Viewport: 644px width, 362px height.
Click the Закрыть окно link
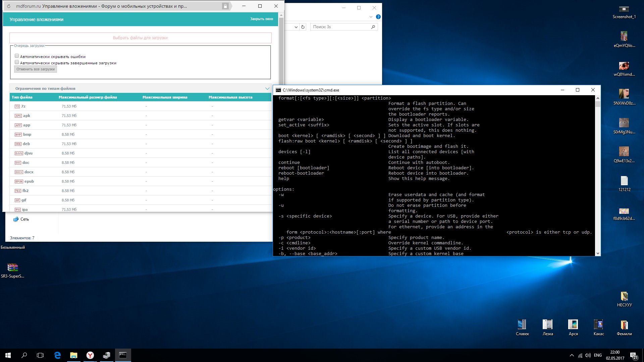pos(261,19)
